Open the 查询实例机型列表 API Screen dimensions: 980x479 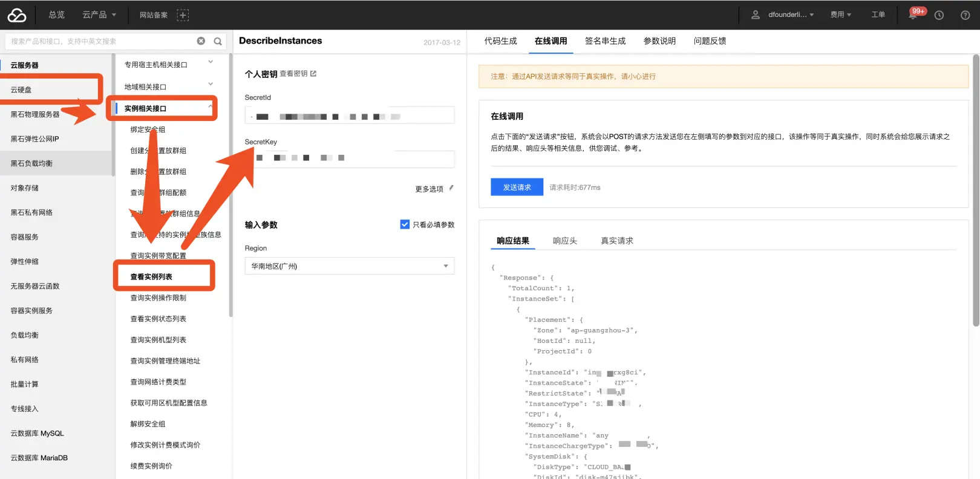[x=158, y=340]
